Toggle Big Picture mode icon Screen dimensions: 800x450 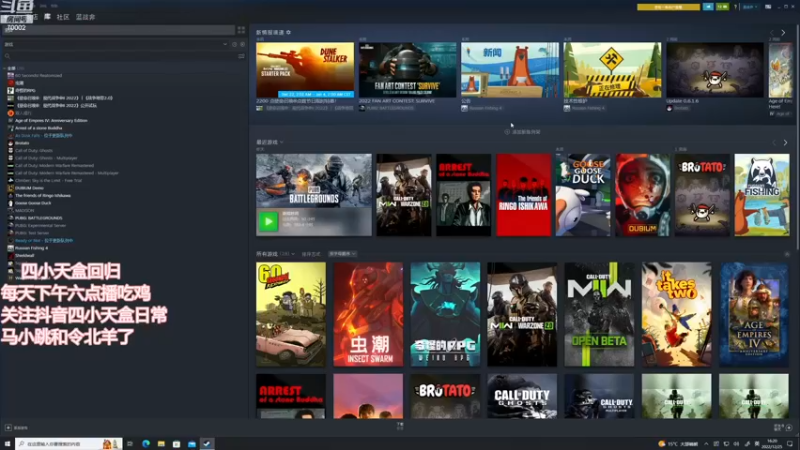[x=768, y=7]
